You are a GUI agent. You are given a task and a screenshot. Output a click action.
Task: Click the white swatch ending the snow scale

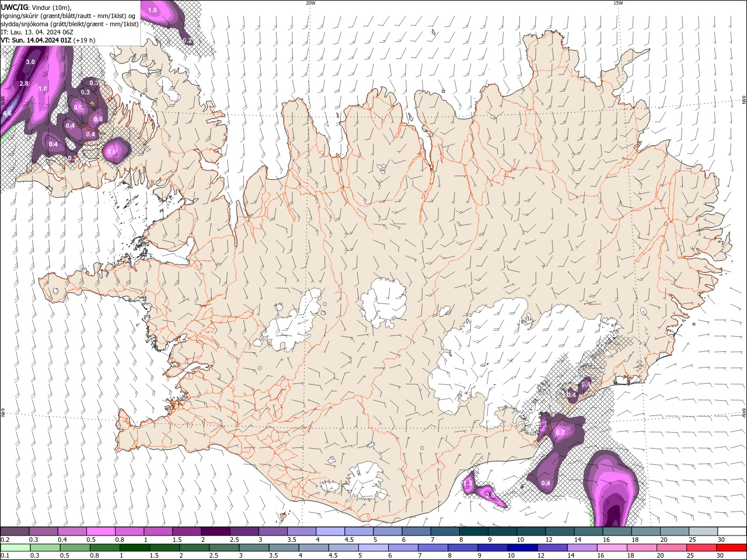point(732,531)
